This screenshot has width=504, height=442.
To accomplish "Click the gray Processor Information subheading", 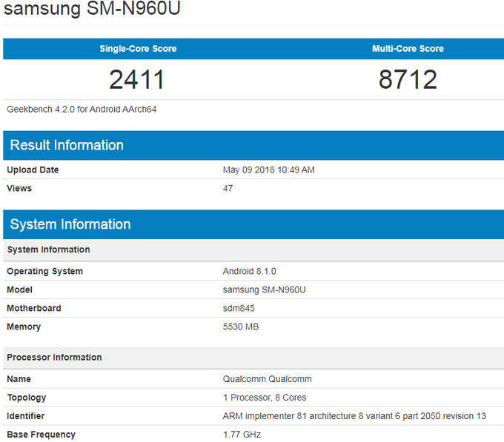I will [x=54, y=358].
